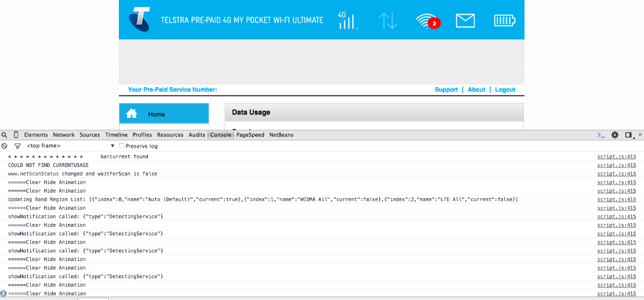Click the data transfer arrows icon
This screenshot has height=300, width=644.
coord(387,20)
